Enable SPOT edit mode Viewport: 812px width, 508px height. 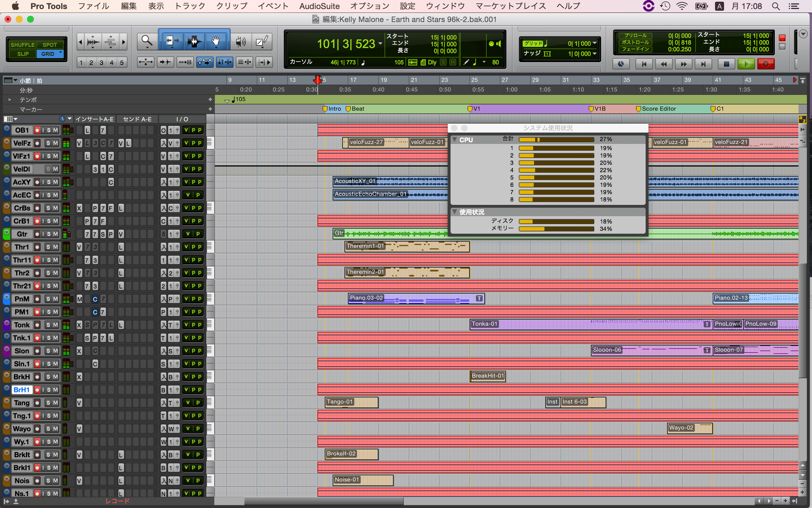coord(50,45)
